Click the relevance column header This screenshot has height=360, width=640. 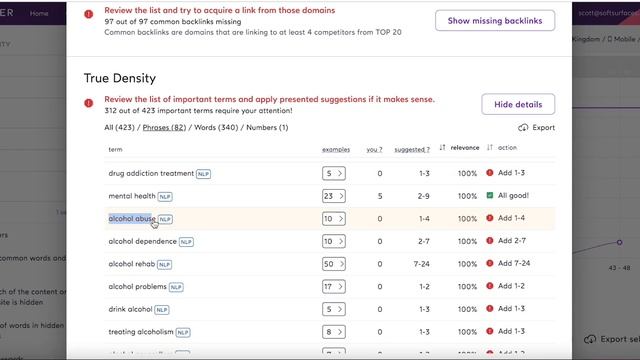coord(465,148)
